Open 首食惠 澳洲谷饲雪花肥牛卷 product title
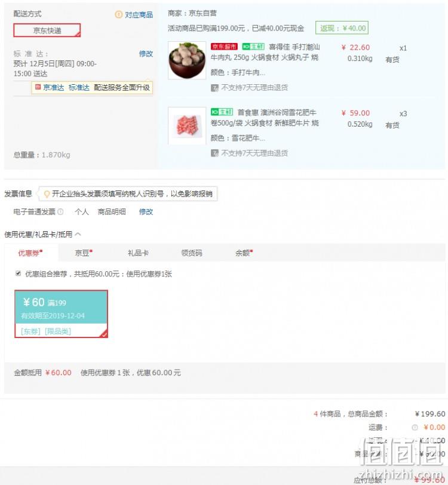This screenshot has width=448, height=485. pos(265,118)
